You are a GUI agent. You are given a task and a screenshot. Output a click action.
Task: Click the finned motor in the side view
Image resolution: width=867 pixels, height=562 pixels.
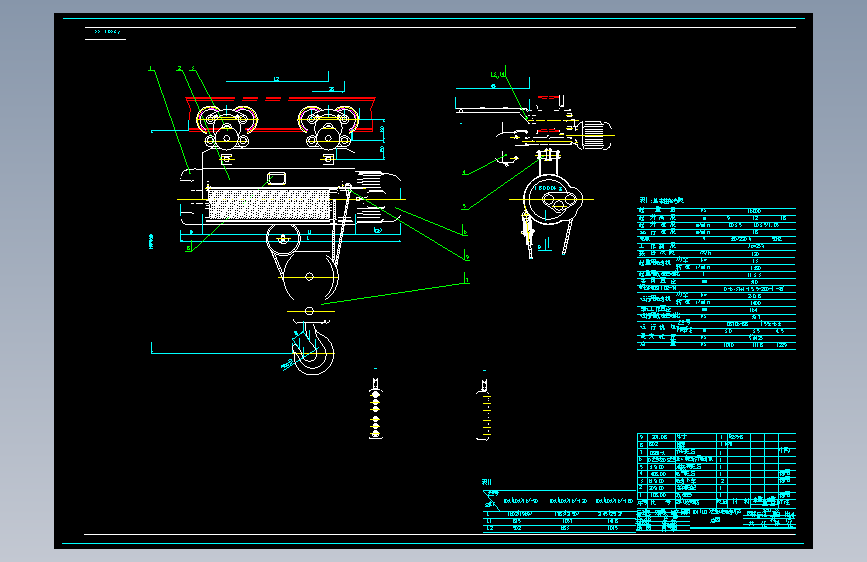click(597, 134)
